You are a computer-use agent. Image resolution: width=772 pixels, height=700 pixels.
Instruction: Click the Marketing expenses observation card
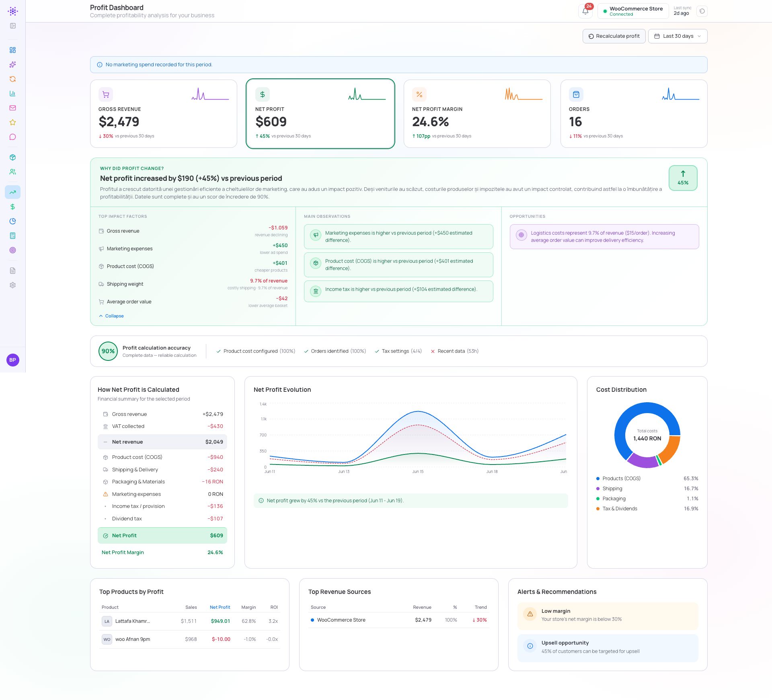tap(398, 237)
